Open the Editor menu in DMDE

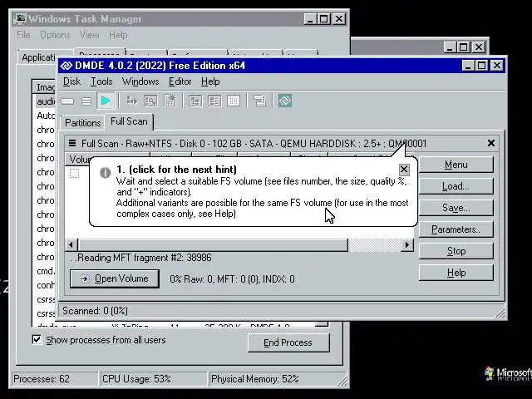point(180,81)
